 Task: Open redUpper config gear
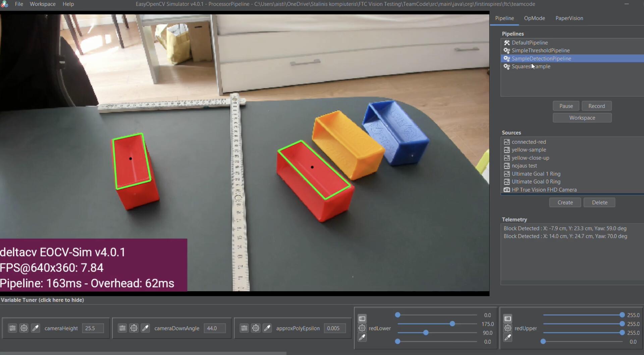508,328
